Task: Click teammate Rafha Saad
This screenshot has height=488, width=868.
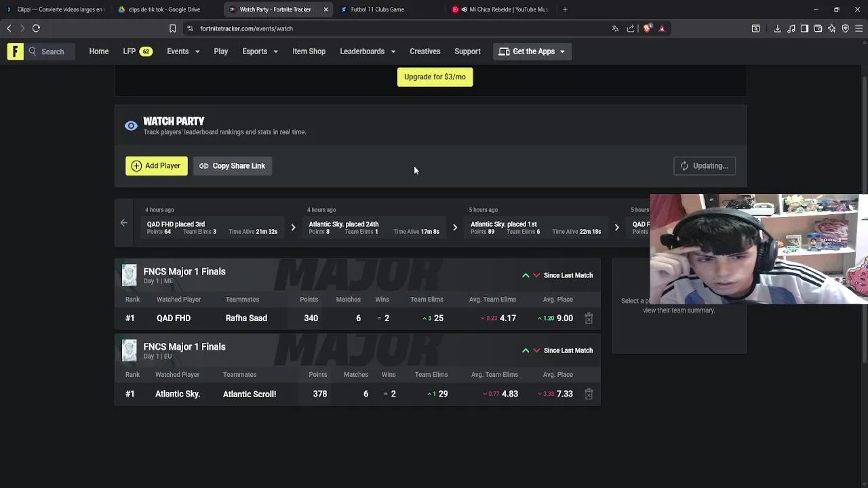Action: pos(246,318)
